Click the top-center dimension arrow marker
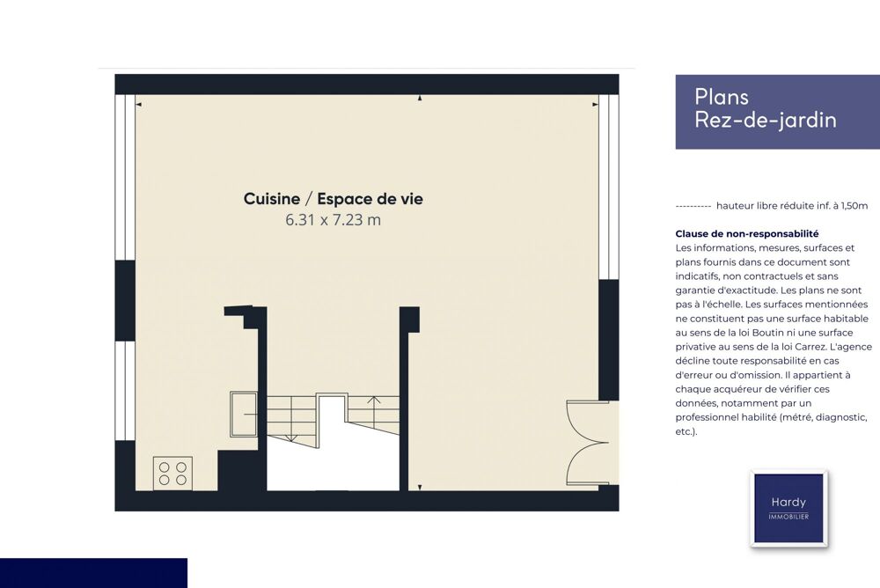This screenshot has width=880, height=588. (x=420, y=99)
